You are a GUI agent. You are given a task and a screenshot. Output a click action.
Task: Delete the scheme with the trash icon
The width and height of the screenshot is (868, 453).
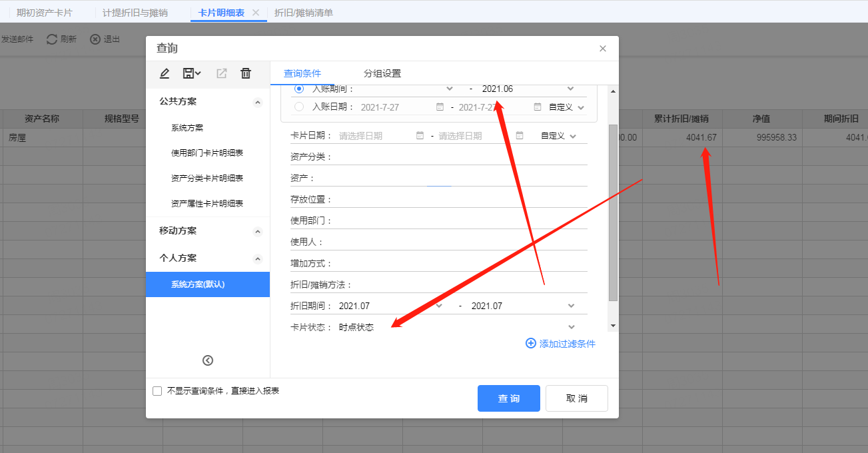pyautogui.click(x=246, y=73)
